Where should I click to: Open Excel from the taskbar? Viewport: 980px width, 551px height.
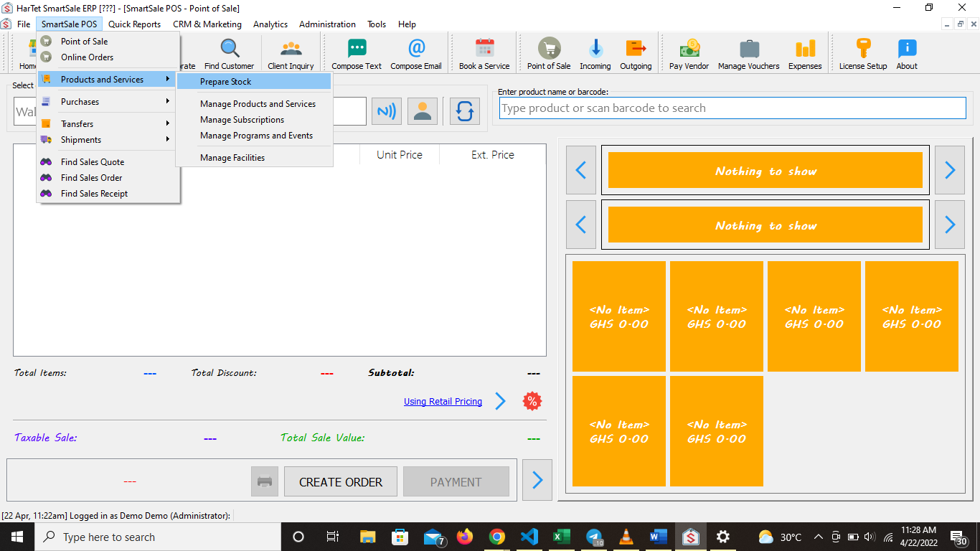coord(561,537)
